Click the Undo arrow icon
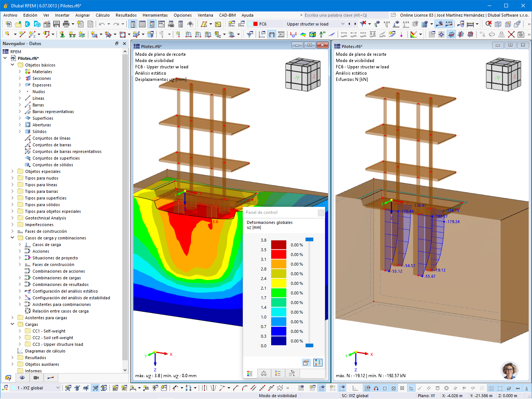 coord(102,24)
